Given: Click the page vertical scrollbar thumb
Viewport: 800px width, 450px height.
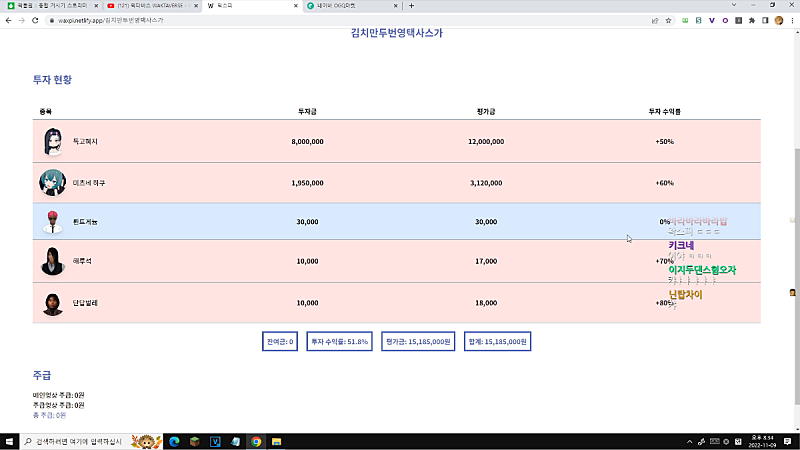Looking at the screenshot, I should [x=797, y=276].
